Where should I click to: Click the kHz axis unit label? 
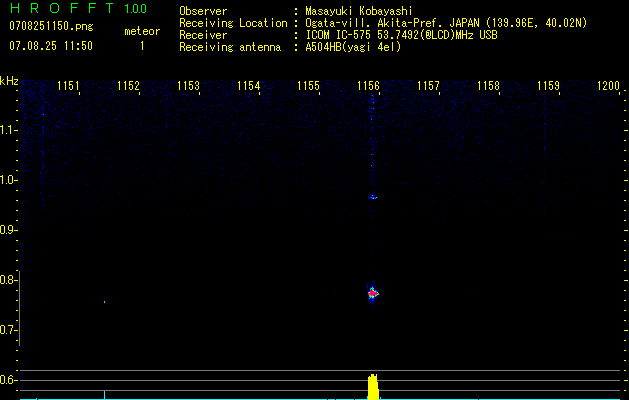[9, 81]
